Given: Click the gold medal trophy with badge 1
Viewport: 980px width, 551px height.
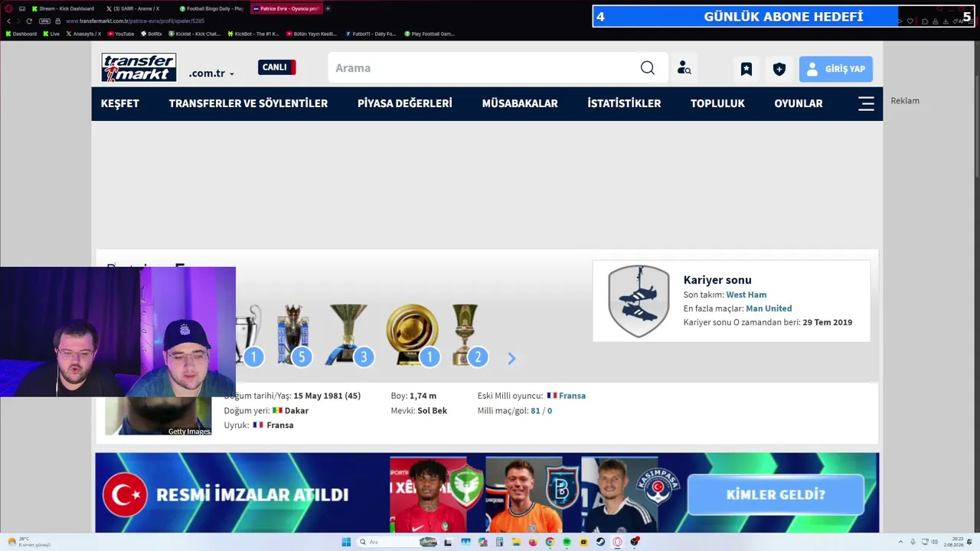Looking at the screenshot, I should pyautogui.click(x=413, y=334).
